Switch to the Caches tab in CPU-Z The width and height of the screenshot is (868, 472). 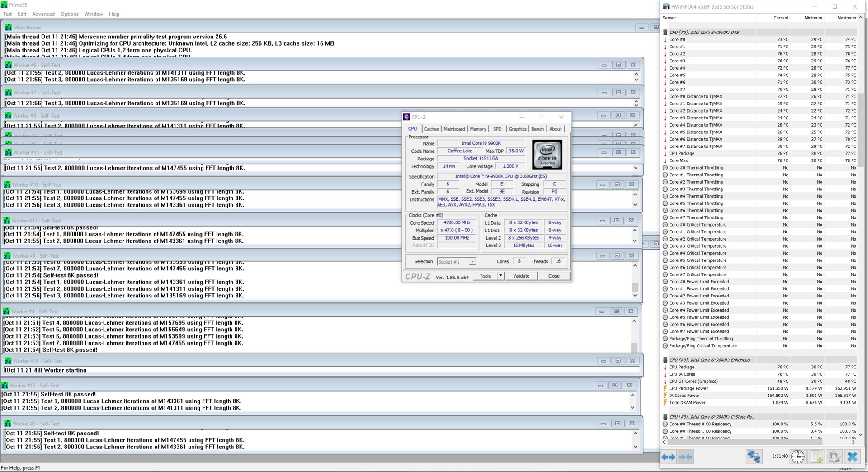431,129
